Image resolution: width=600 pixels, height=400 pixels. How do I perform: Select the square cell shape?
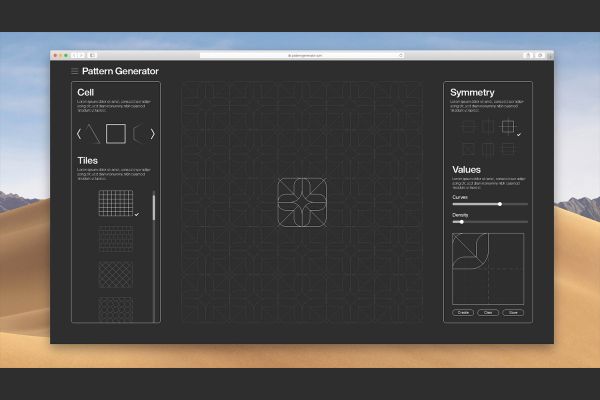tap(116, 134)
